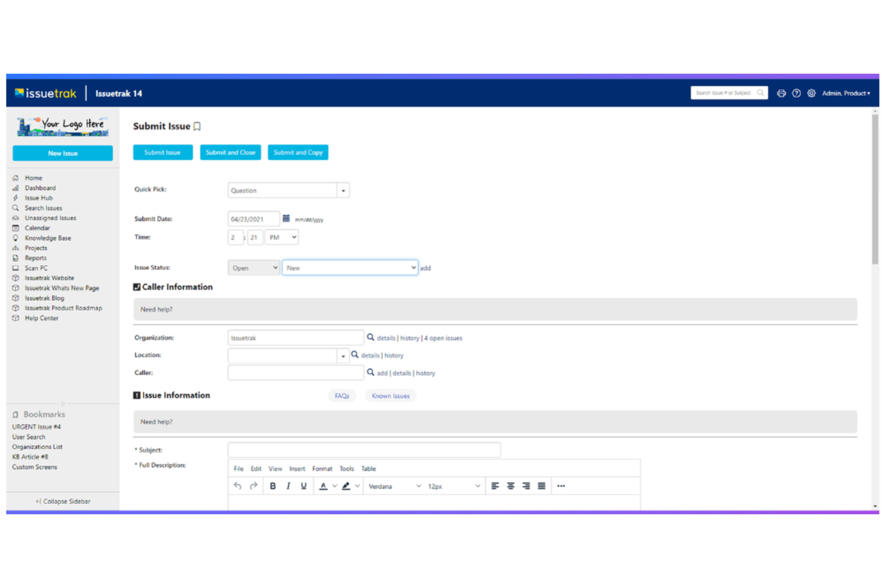
Task: Open the help question-mark icon
Action: (796, 94)
